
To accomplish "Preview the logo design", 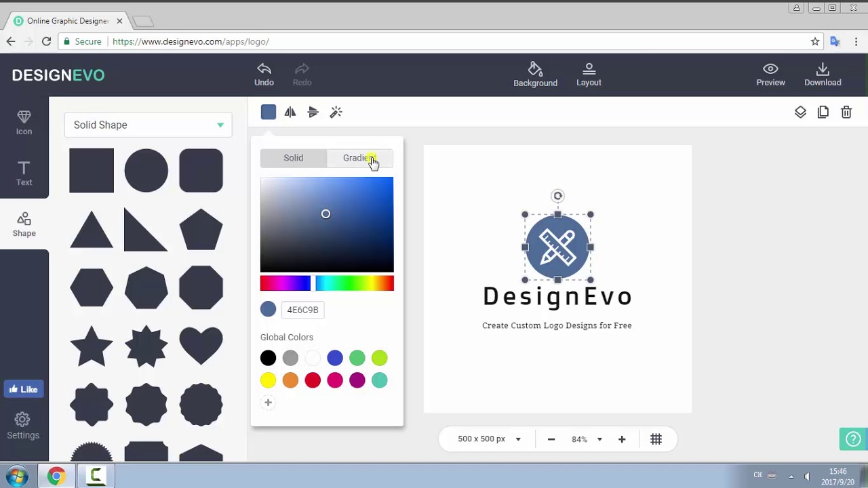I will pyautogui.click(x=770, y=75).
